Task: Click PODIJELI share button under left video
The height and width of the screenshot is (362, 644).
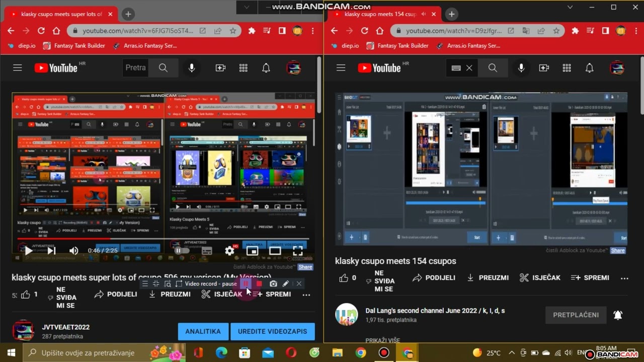Action: tap(116, 294)
